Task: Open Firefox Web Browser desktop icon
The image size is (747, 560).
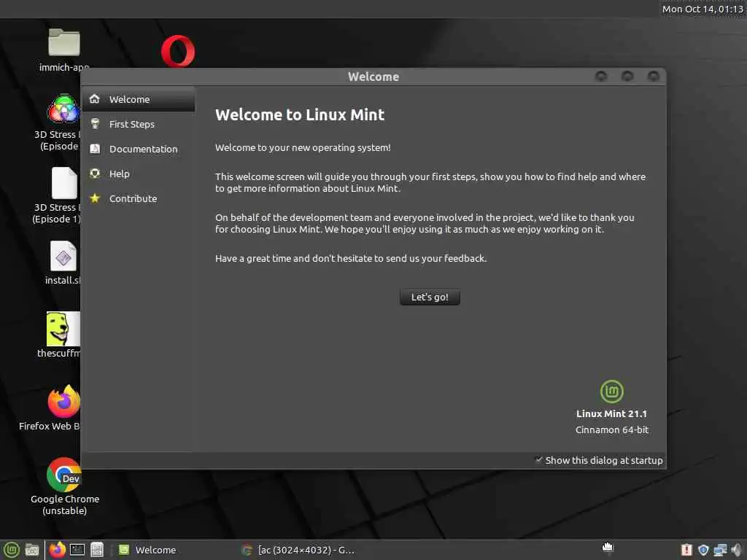Action: click(64, 402)
